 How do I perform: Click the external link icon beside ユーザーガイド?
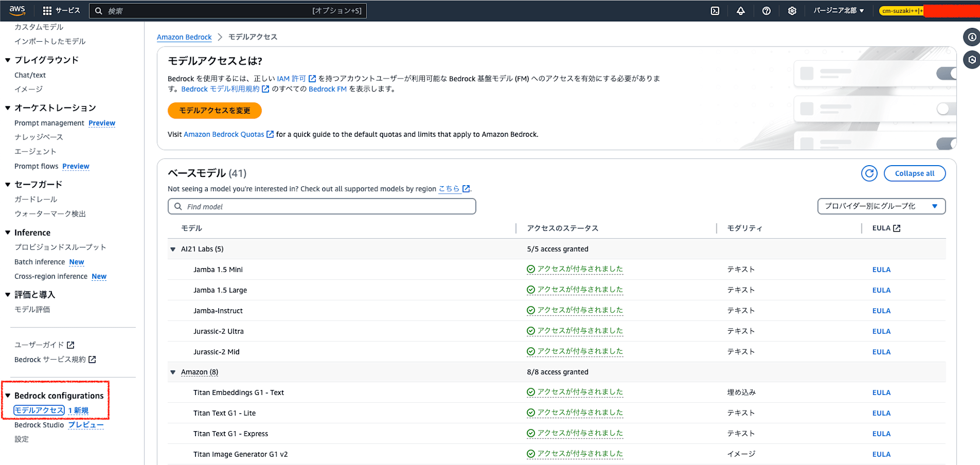click(71, 345)
